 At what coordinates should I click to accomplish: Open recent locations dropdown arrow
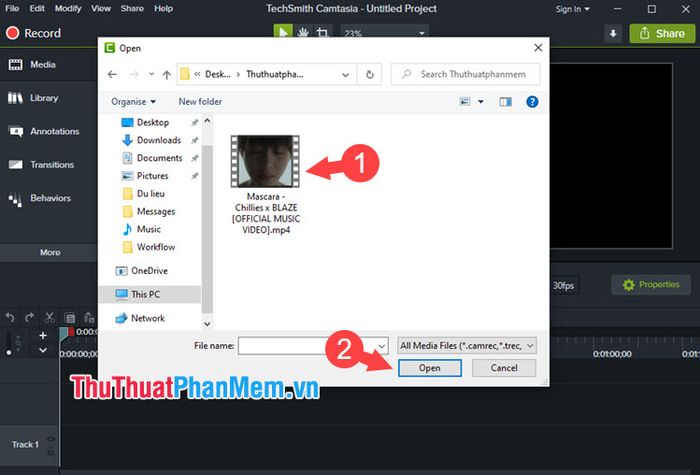click(x=151, y=75)
